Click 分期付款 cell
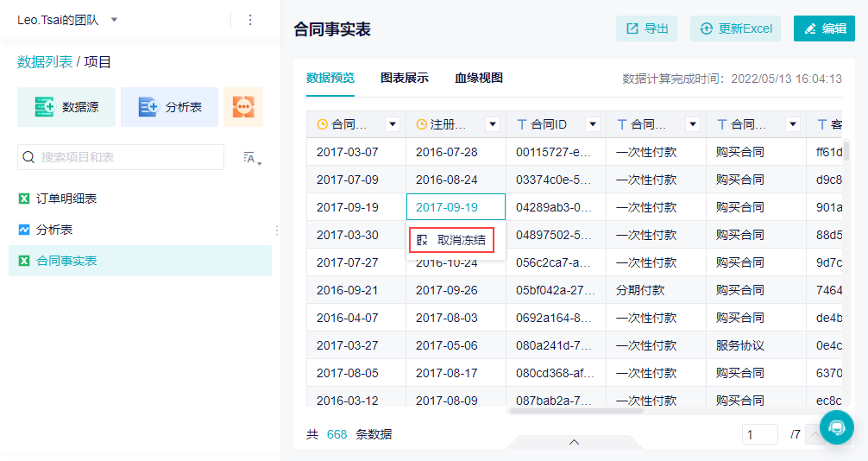Image resolution: width=868 pixels, height=461 pixels. click(x=656, y=290)
